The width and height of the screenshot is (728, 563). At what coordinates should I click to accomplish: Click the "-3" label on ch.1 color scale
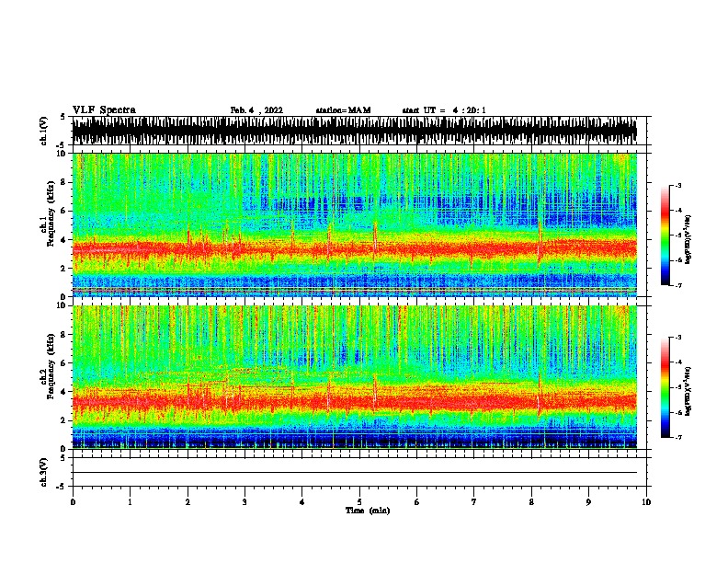677,186
